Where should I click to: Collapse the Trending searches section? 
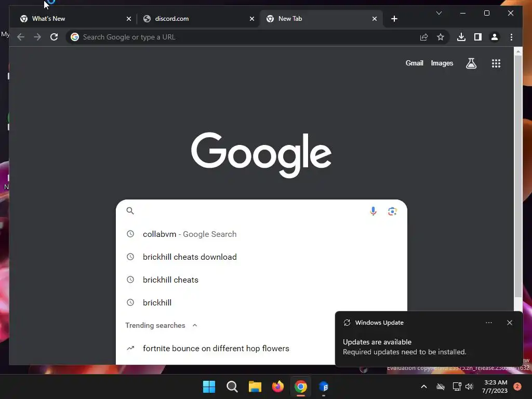195,325
